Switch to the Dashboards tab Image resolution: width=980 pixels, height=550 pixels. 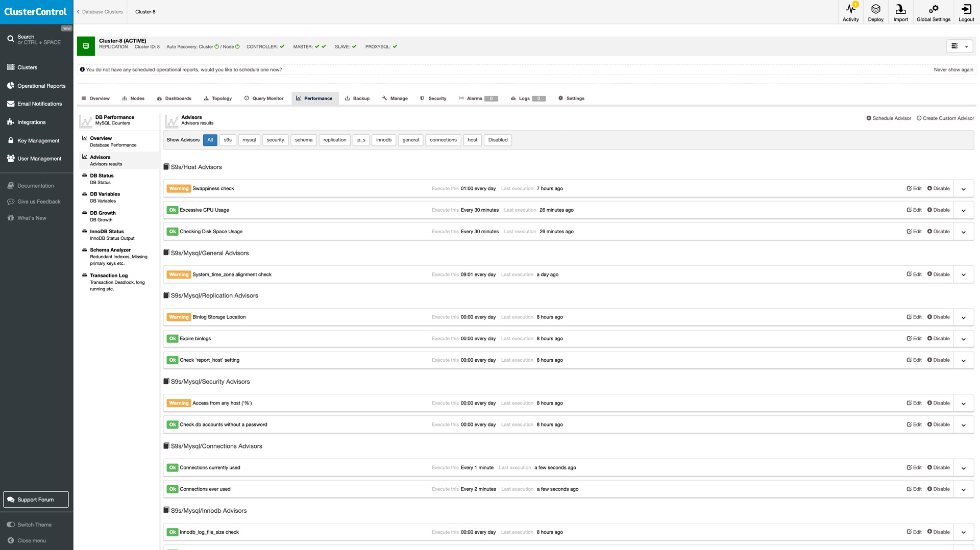click(174, 98)
